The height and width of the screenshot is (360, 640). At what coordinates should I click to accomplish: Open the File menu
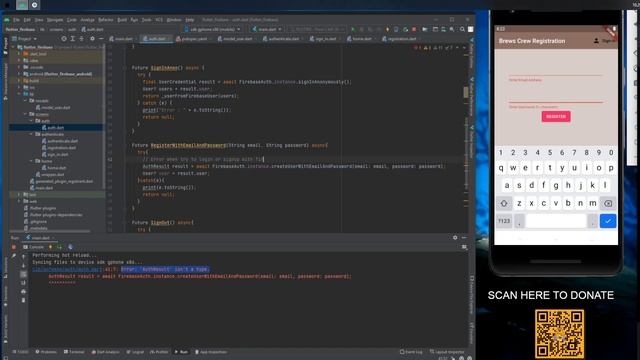(16, 20)
